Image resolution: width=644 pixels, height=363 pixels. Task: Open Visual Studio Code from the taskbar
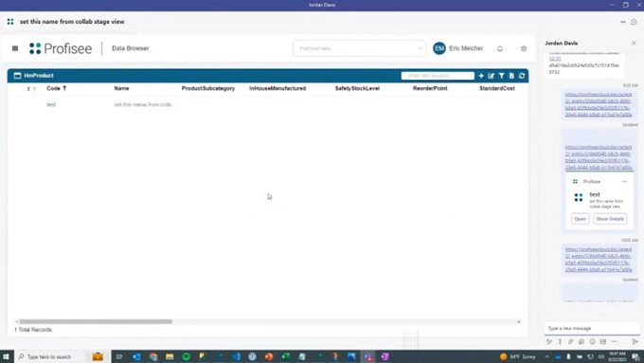pos(236,356)
